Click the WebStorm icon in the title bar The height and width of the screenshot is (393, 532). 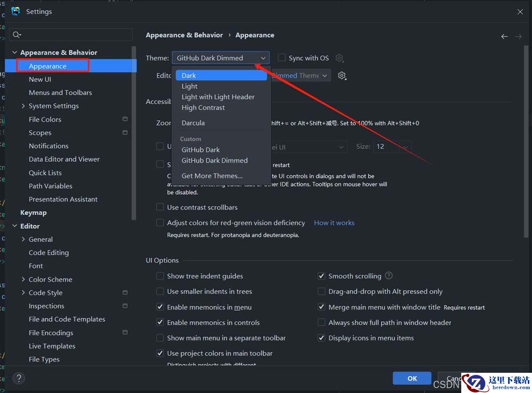pos(15,12)
